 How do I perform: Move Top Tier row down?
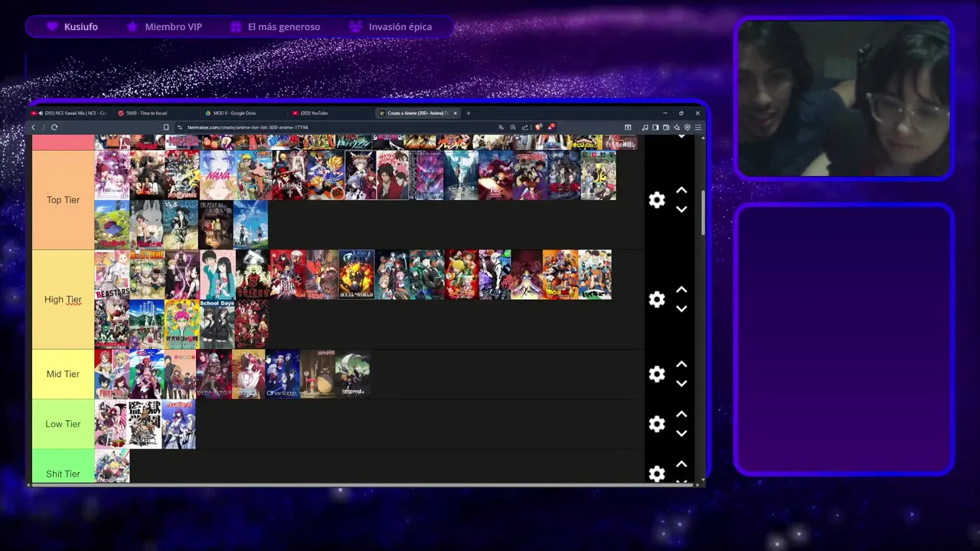coord(681,209)
